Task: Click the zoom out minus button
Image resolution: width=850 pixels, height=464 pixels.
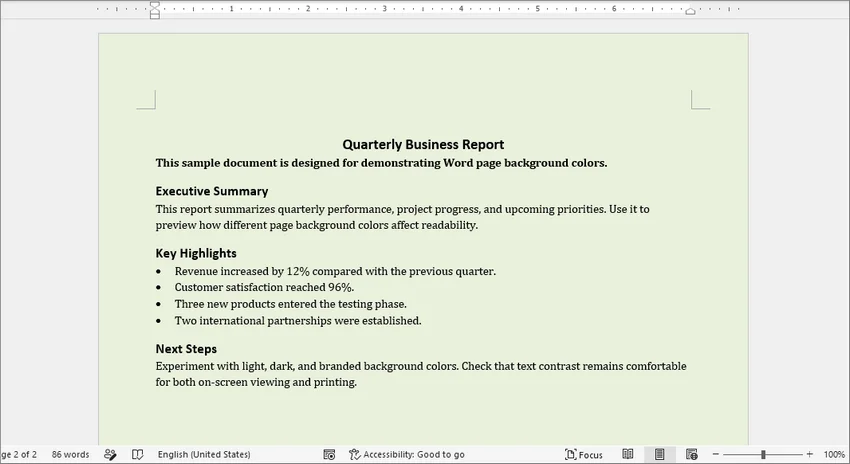Action: click(x=716, y=454)
